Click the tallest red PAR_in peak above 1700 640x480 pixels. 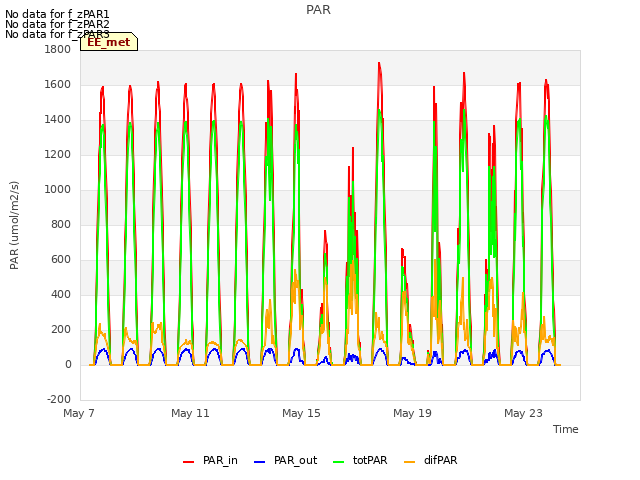379,64
